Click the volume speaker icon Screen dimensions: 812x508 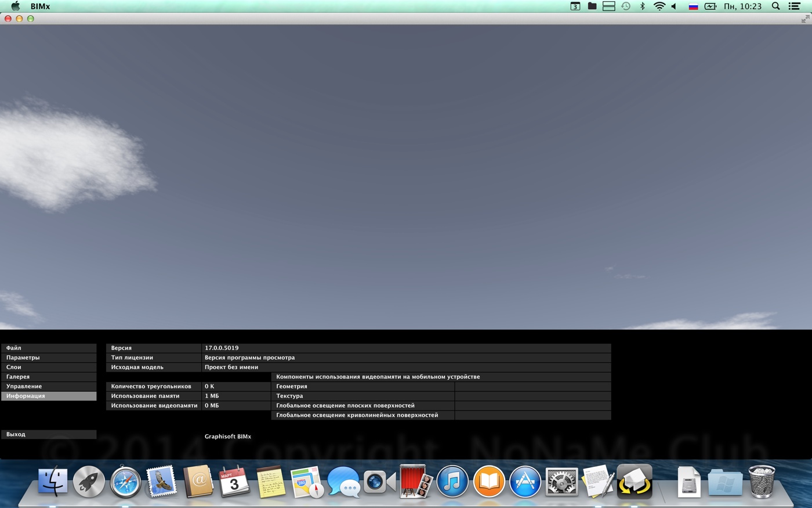click(675, 6)
